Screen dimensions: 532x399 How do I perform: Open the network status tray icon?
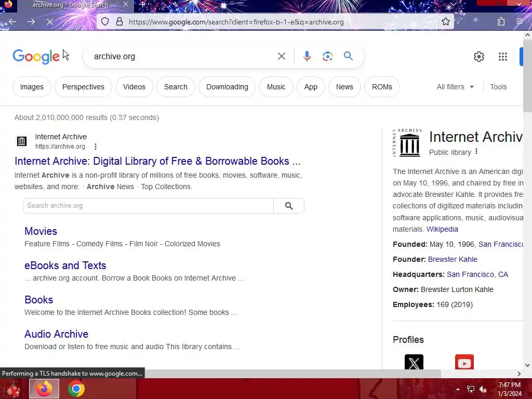[471, 389]
